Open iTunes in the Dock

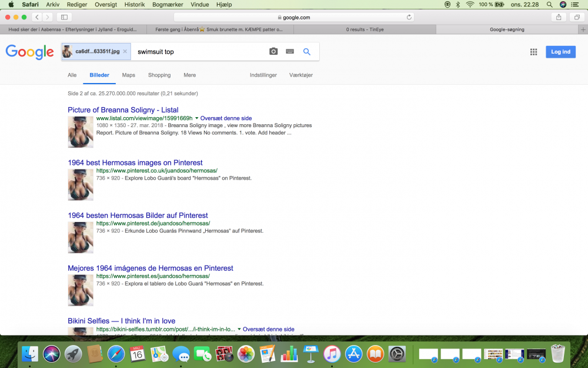[332, 353]
